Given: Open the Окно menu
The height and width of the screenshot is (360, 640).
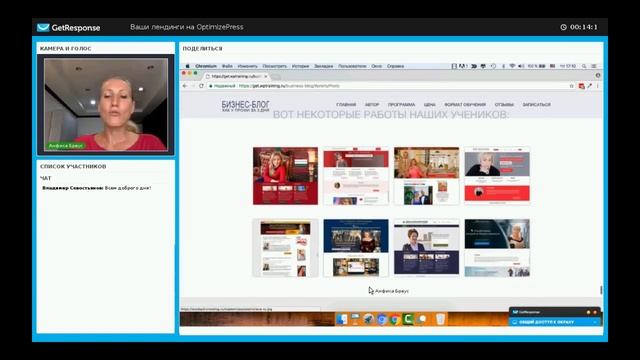Looking at the screenshot, I should (x=377, y=66).
